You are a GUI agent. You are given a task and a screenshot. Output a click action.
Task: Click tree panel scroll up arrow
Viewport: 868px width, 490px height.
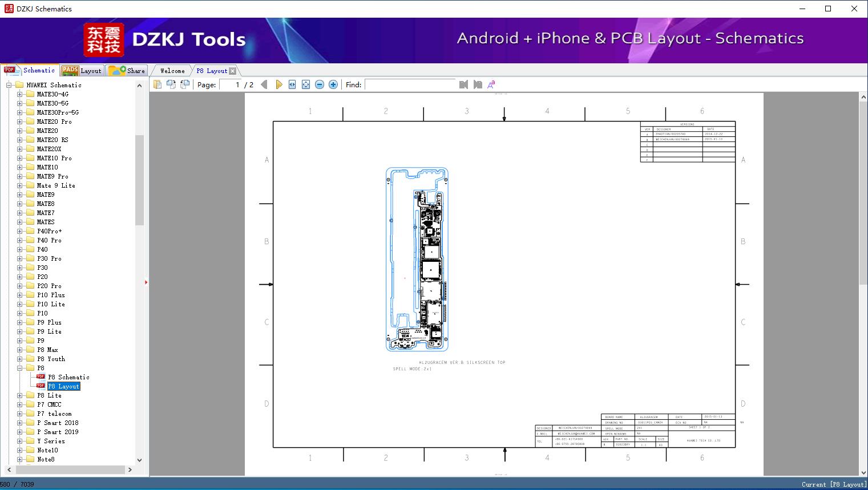point(139,86)
